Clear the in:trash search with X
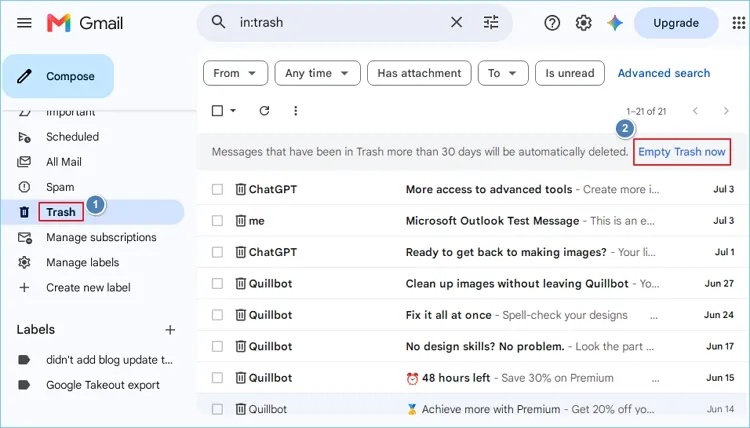The image size is (750, 428). coord(456,22)
